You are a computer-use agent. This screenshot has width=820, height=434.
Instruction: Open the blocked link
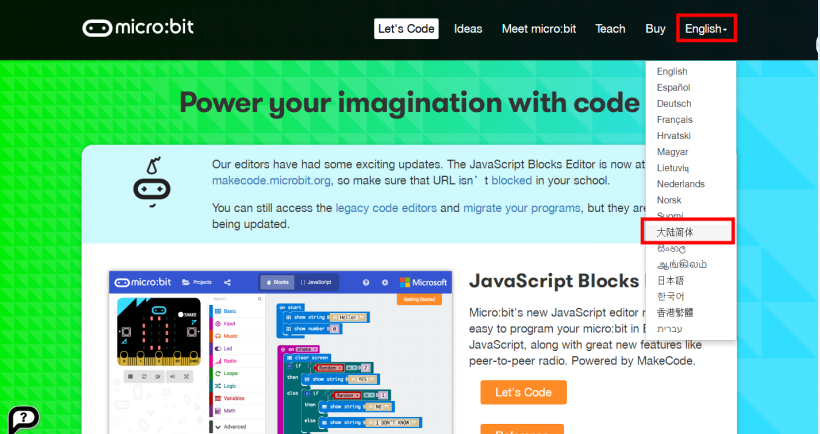[511, 181]
